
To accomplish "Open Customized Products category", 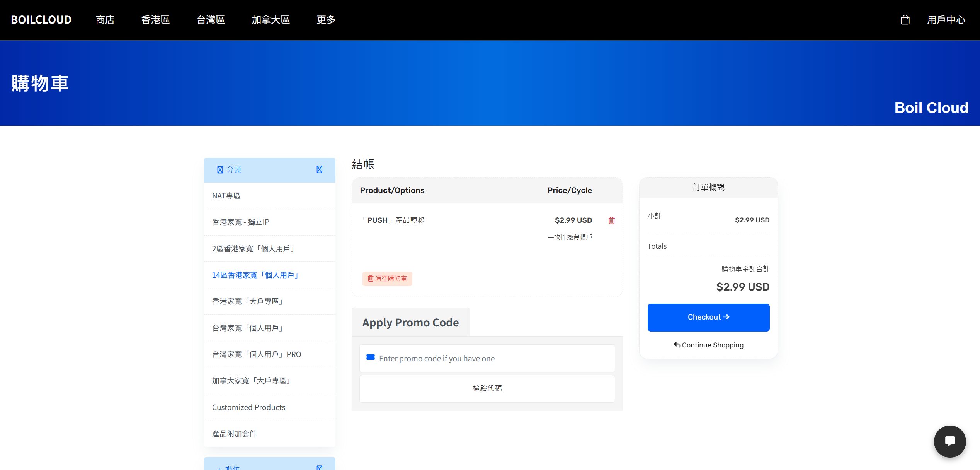I will pyautogui.click(x=269, y=407).
